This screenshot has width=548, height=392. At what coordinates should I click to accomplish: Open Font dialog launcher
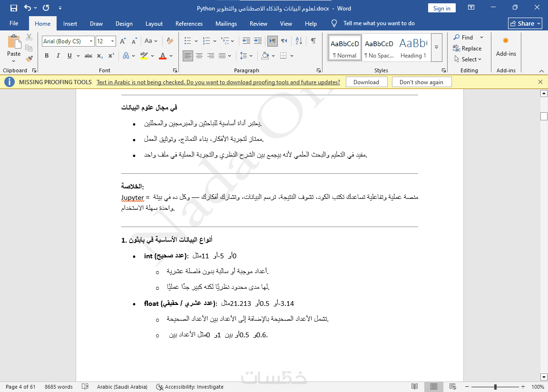pos(175,70)
